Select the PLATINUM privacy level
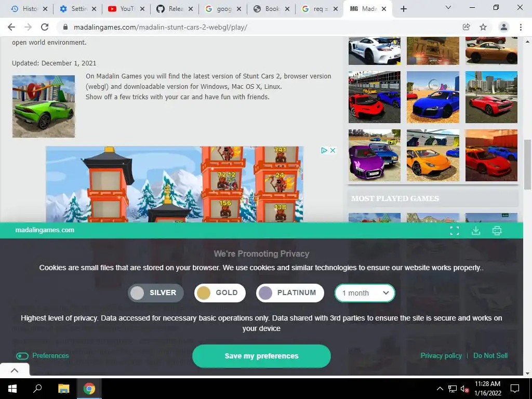 tap(290, 293)
